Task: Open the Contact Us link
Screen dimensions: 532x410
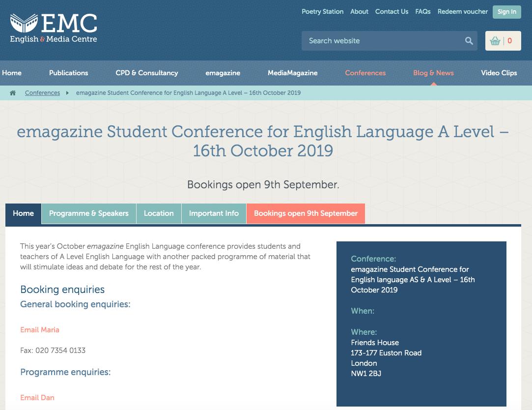Action: (392, 11)
